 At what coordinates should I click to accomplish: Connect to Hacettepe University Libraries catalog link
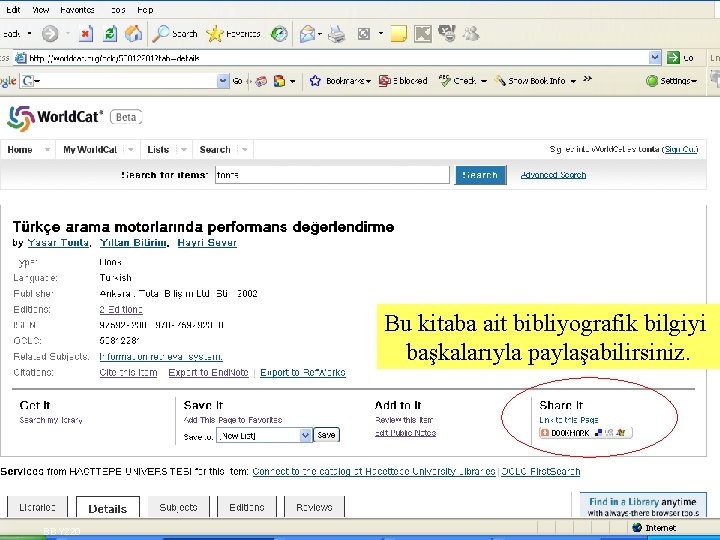click(374, 472)
